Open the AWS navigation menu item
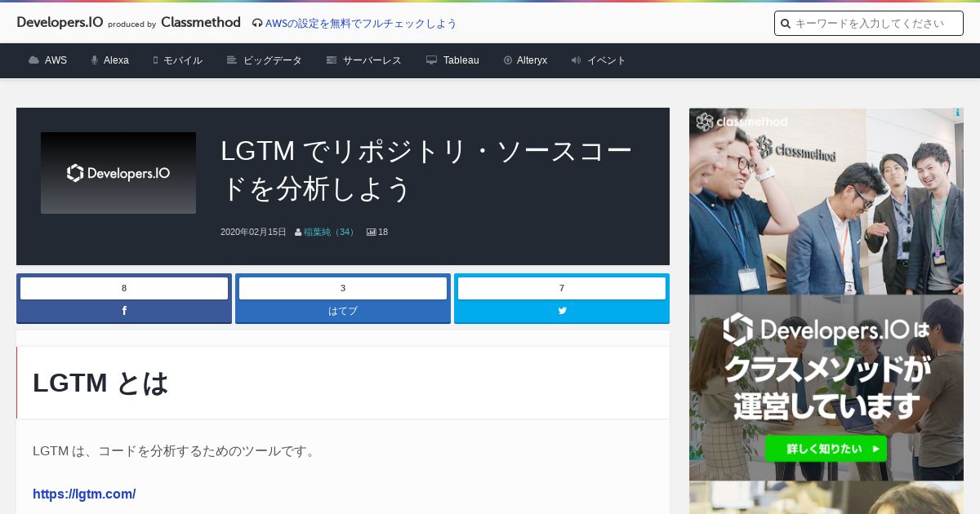 [x=47, y=60]
